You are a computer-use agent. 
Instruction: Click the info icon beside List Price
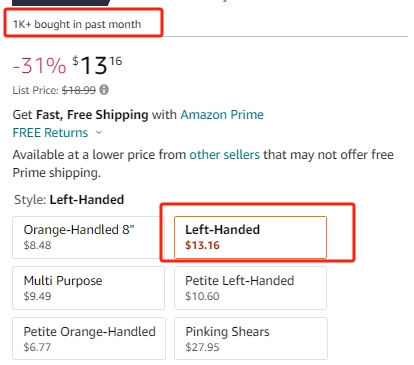(104, 90)
